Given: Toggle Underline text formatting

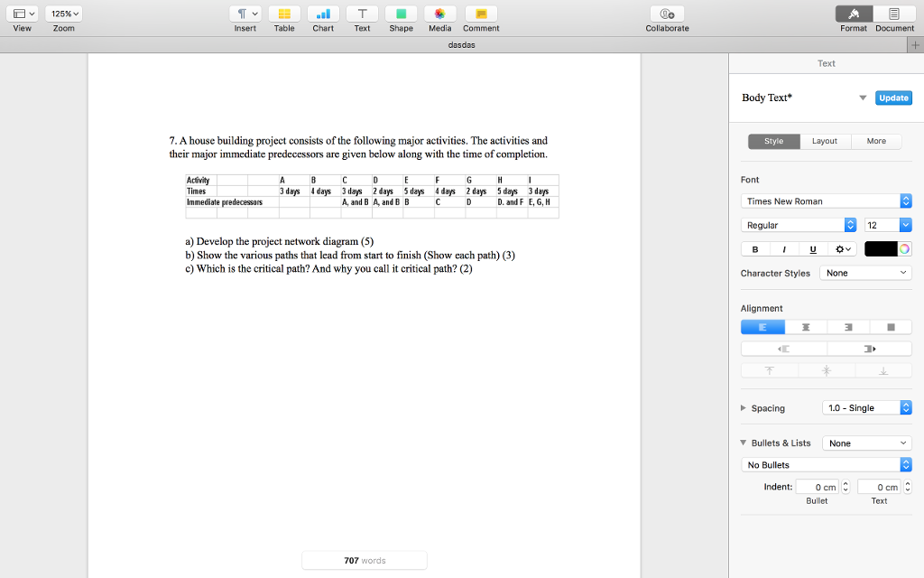Looking at the screenshot, I should click(813, 249).
